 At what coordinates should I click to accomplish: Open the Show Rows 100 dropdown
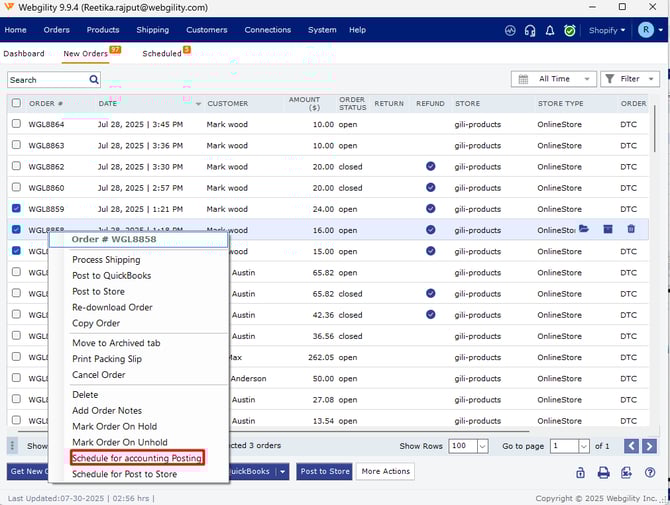[470, 446]
